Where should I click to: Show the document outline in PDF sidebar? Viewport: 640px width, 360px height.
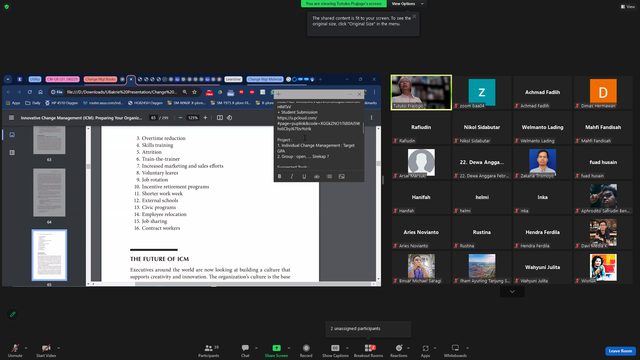click(x=12, y=152)
